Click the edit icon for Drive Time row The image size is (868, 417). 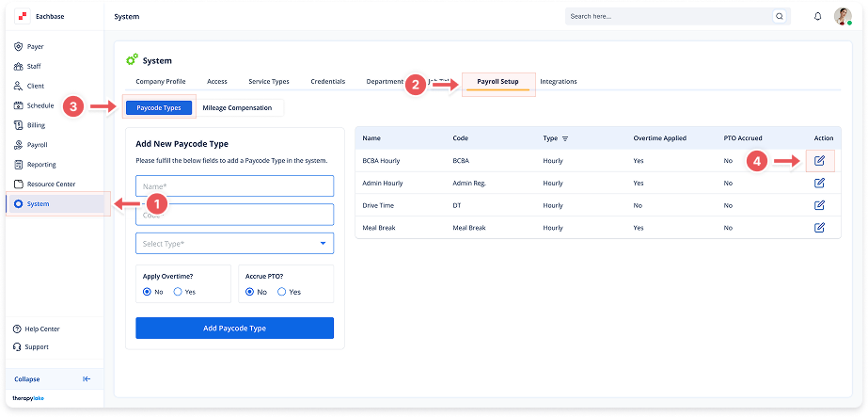click(x=819, y=205)
